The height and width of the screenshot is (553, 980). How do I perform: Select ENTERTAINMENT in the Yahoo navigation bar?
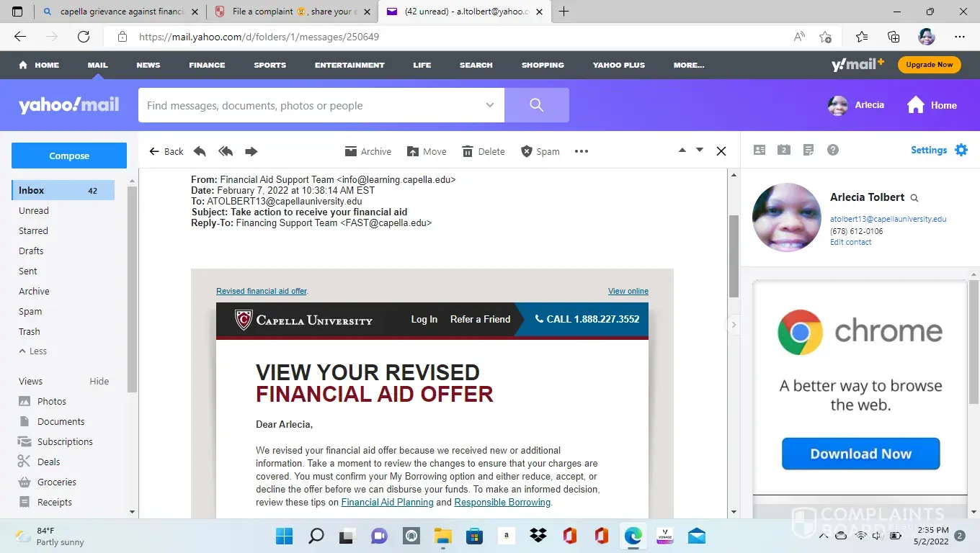(x=349, y=65)
